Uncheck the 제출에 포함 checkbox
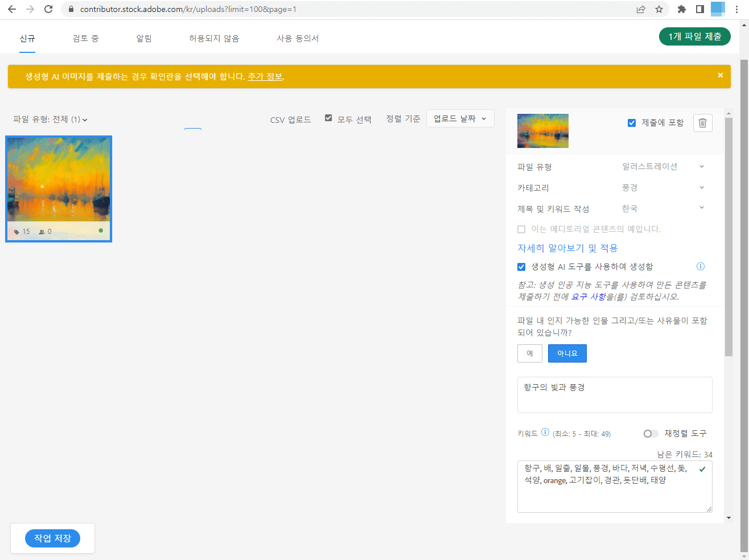Viewport: 749px width, 560px height. (632, 122)
